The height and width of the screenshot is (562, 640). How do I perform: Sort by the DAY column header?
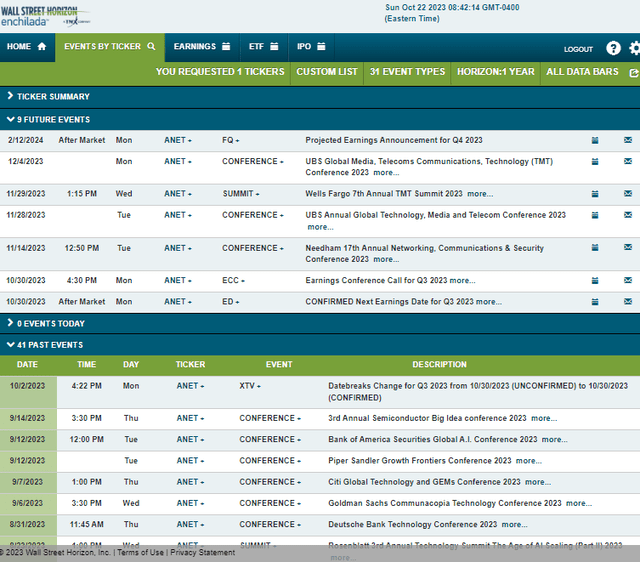coord(131,364)
